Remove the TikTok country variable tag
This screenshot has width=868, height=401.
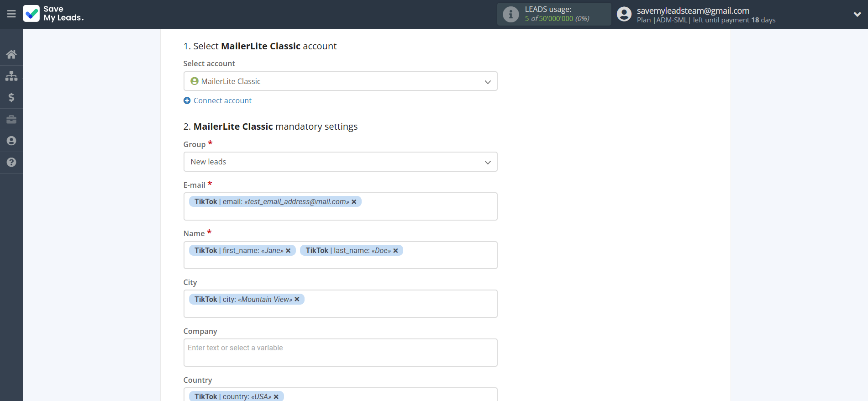click(x=276, y=396)
